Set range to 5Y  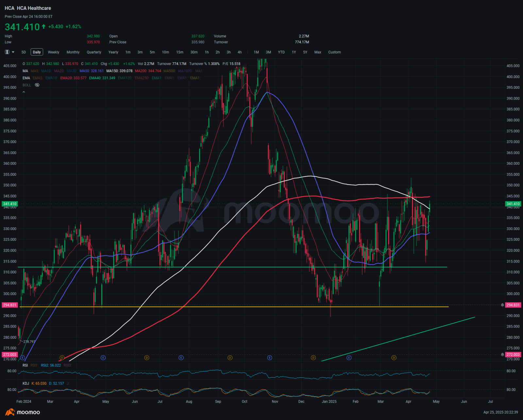click(x=305, y=52)
